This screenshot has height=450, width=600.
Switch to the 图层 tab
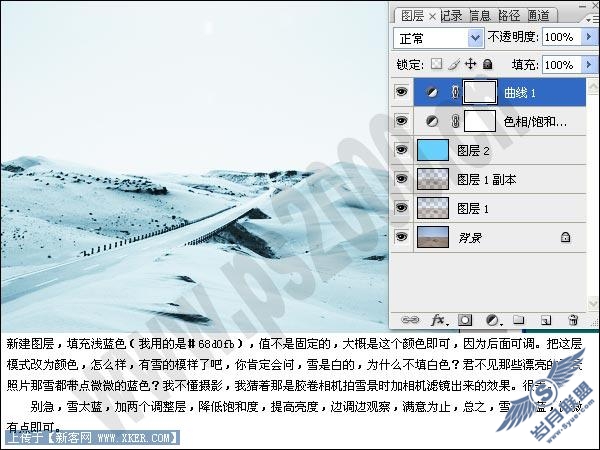pos(412,16)
